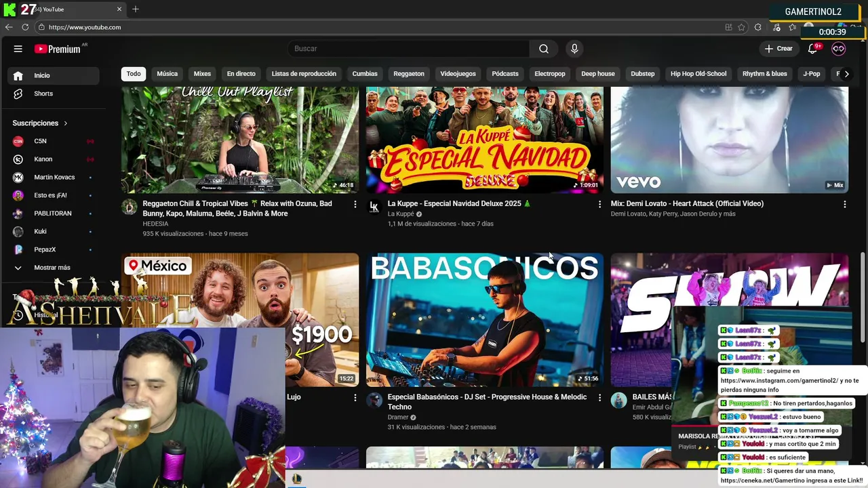The width and height of the screenshot is (868, 488).
Task: Open Reggaeton Chill Out Playlist thumbnail
Action: coord(240,140)
